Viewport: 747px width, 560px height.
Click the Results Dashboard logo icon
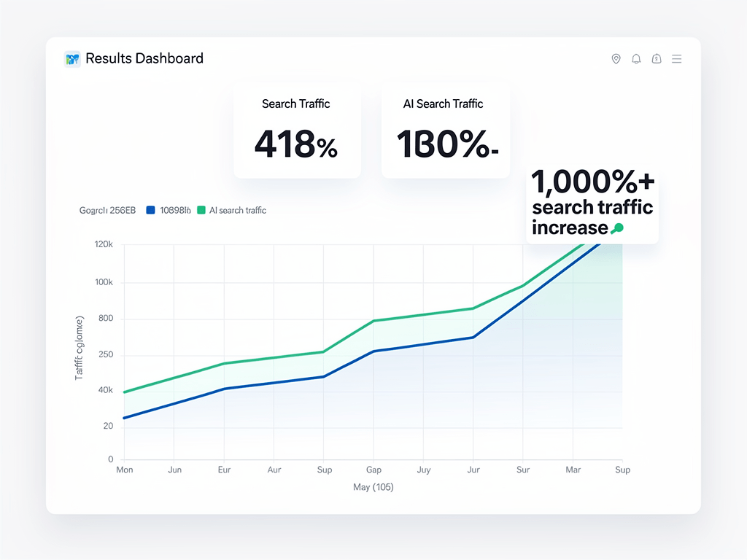(71, 58)
